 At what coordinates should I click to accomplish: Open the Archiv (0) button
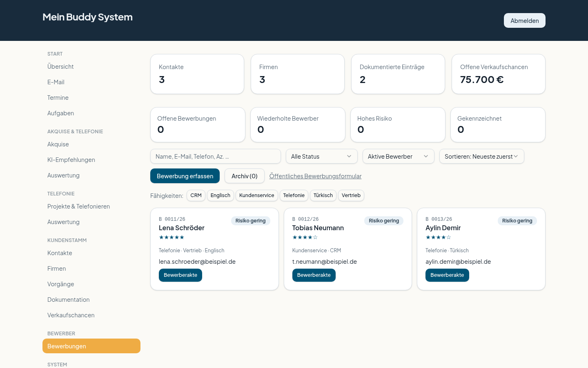point(245,176)
